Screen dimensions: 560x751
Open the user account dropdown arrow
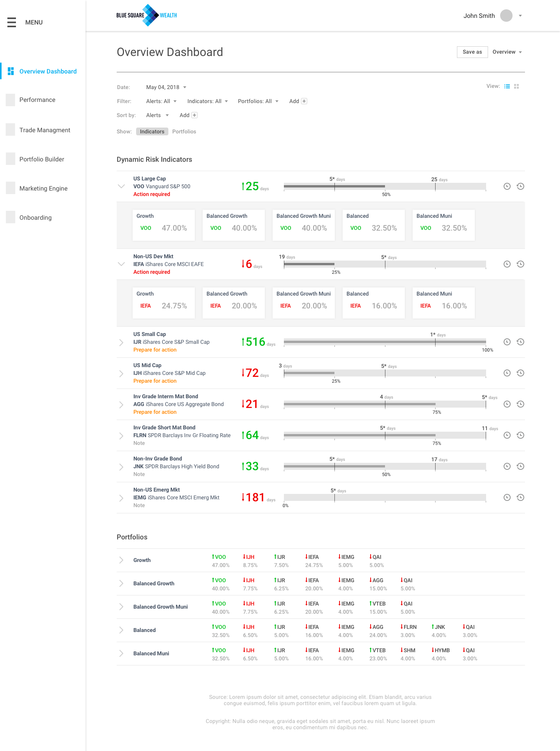(520, 16)
